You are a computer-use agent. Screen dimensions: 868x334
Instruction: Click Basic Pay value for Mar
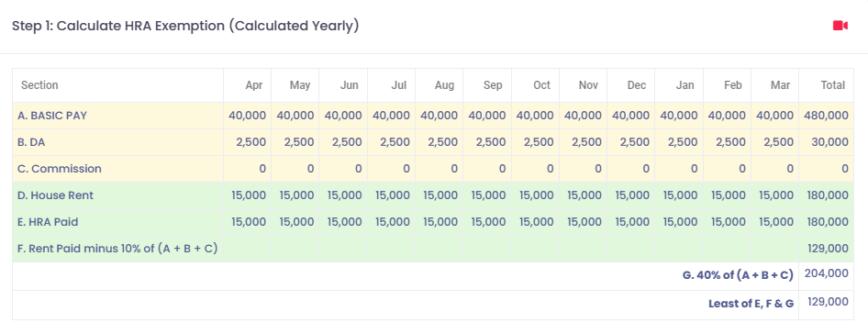(x=775, y=116)
